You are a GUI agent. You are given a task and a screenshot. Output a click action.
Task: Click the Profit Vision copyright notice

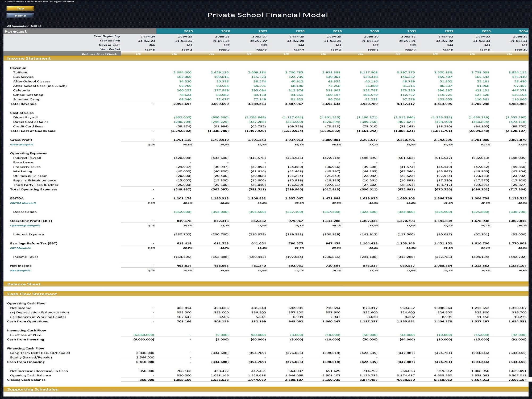(40, 2)
